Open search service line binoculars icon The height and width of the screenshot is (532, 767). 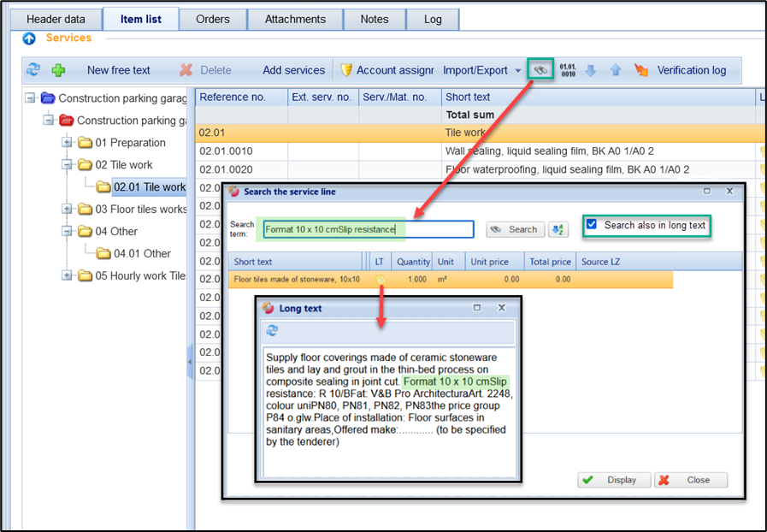click(540, 69)
